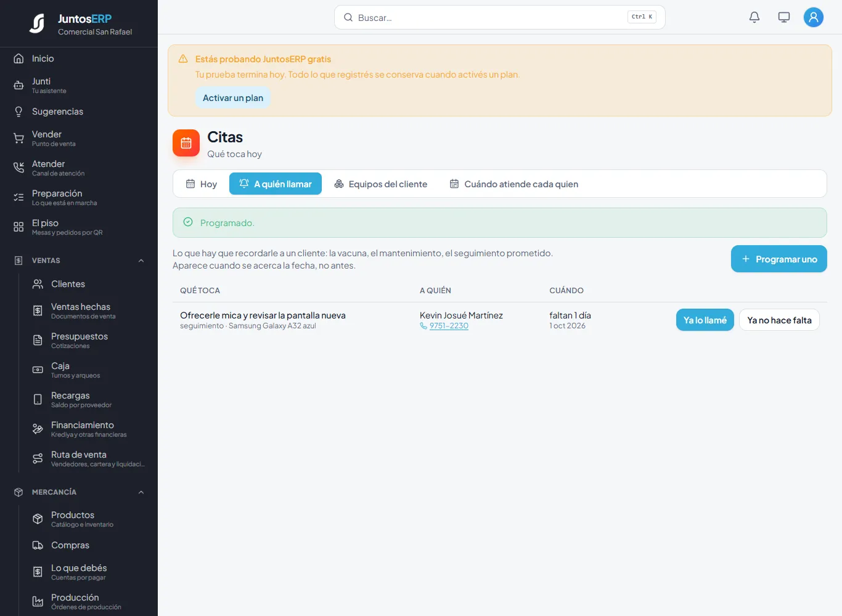This screenshot has width=842, height=616.
Task: Click the Junti assistant robot icon
Action: coord(18,86)
